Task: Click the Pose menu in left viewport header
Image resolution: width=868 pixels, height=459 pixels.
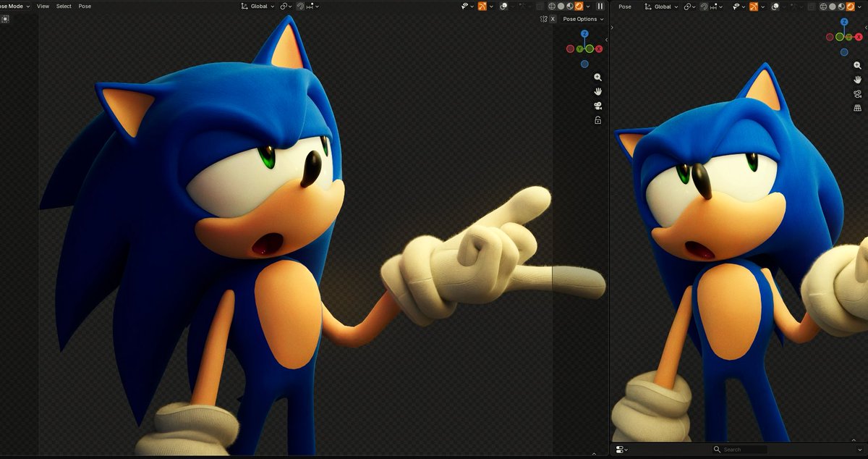Action: [85, 6]
